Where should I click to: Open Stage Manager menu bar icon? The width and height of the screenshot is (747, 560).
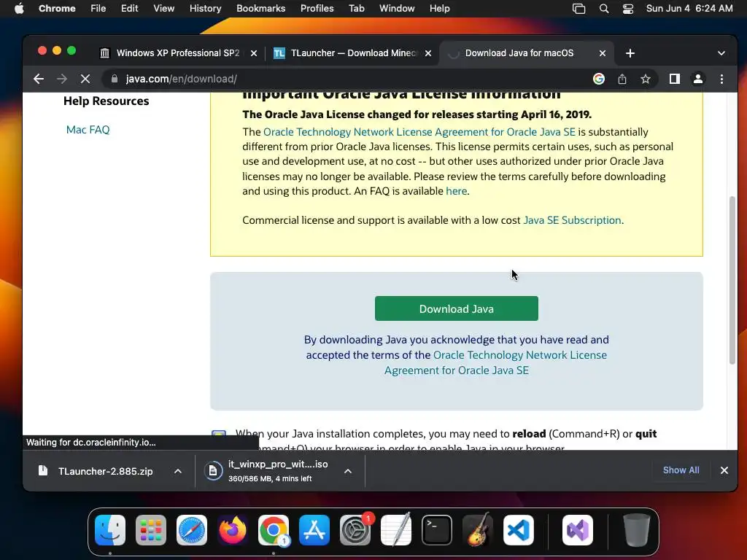pyautogui.click(x=578, y=9)
